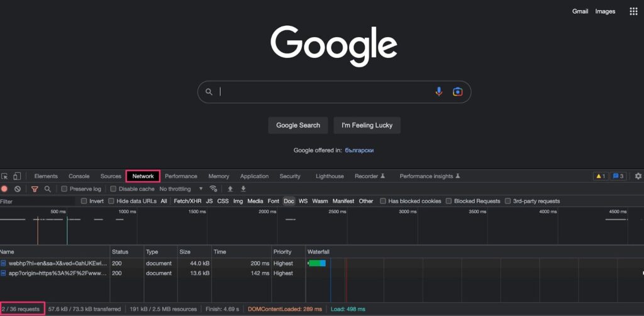Switch to the Lighthouse tab
Image resolution: width=644 pixels, height=316 pixels.
[330, 176]
